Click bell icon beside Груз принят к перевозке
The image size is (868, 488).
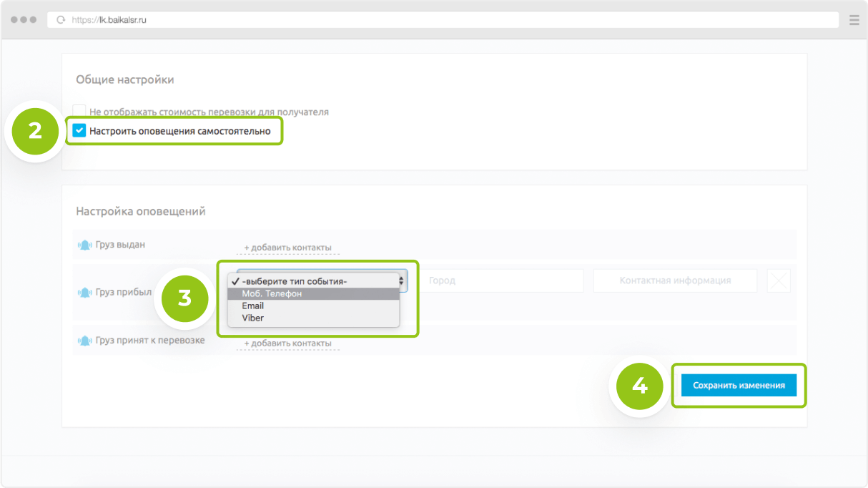point(85,341)
